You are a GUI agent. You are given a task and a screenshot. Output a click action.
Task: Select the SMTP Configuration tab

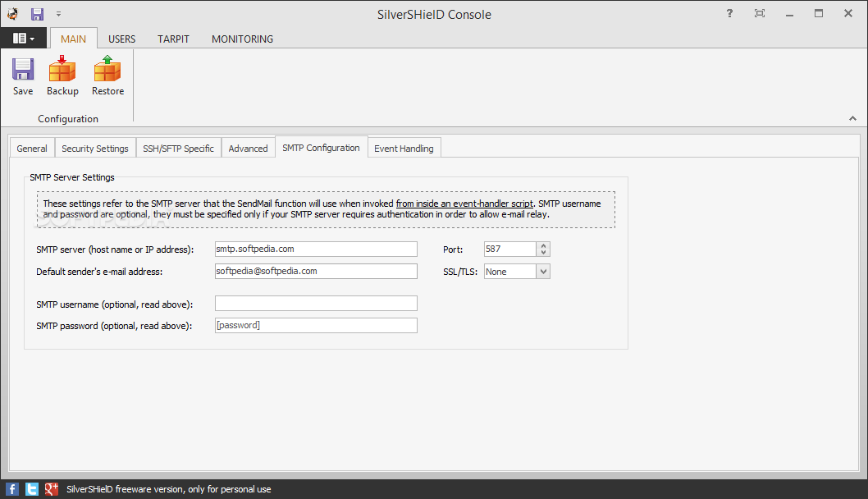[321, 147]
